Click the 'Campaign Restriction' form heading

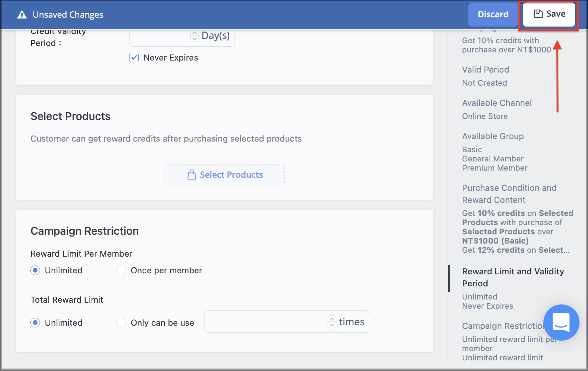coord(85,231)
